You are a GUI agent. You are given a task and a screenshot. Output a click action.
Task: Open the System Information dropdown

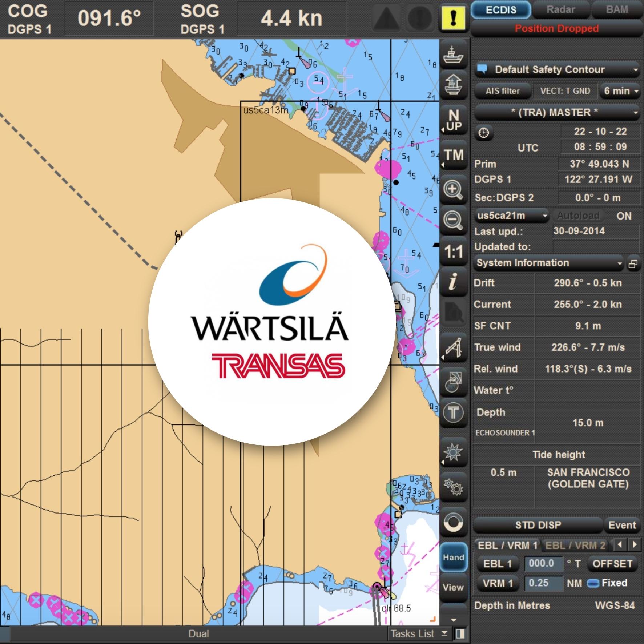click(x=549, y=263)
